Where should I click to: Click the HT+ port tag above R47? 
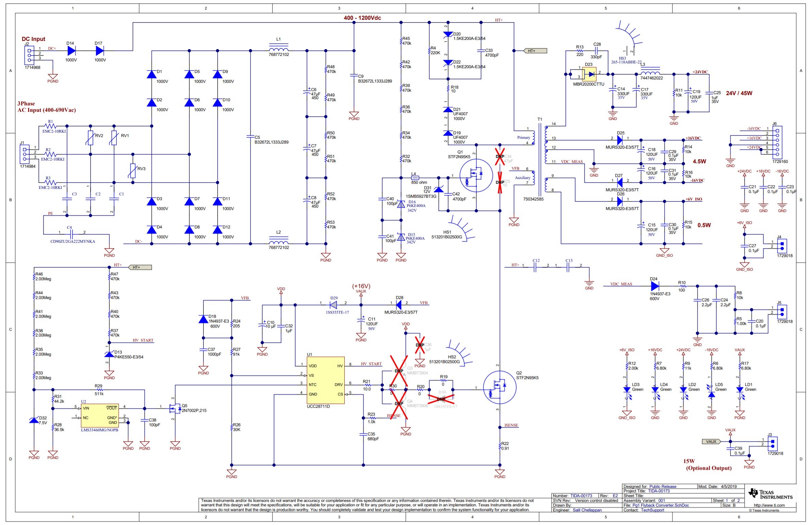[140, 267]
